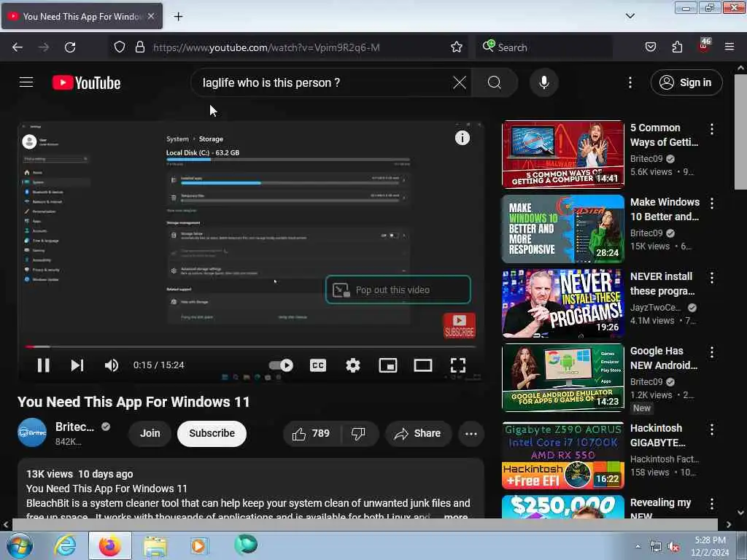Viewport: 747px width, 560px height.
Task: Click the video info card icon
Action: coord(462,138)
